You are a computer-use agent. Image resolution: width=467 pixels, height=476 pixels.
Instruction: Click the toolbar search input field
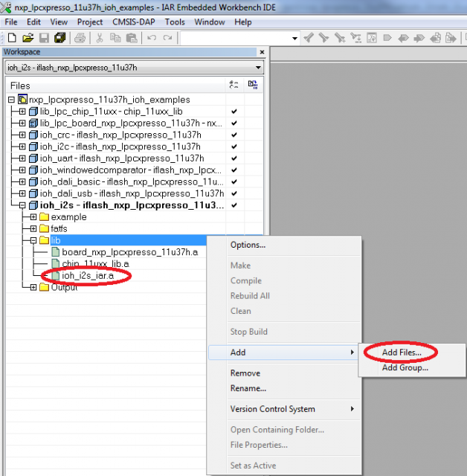pos(236,38)
